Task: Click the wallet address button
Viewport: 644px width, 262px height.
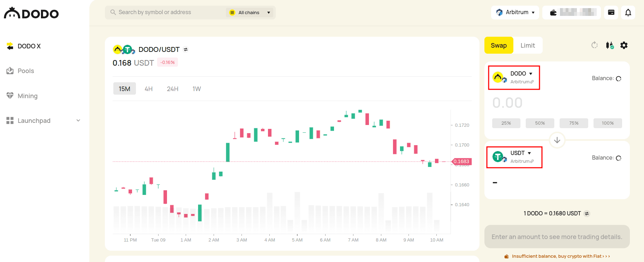Action: (572, 13)
